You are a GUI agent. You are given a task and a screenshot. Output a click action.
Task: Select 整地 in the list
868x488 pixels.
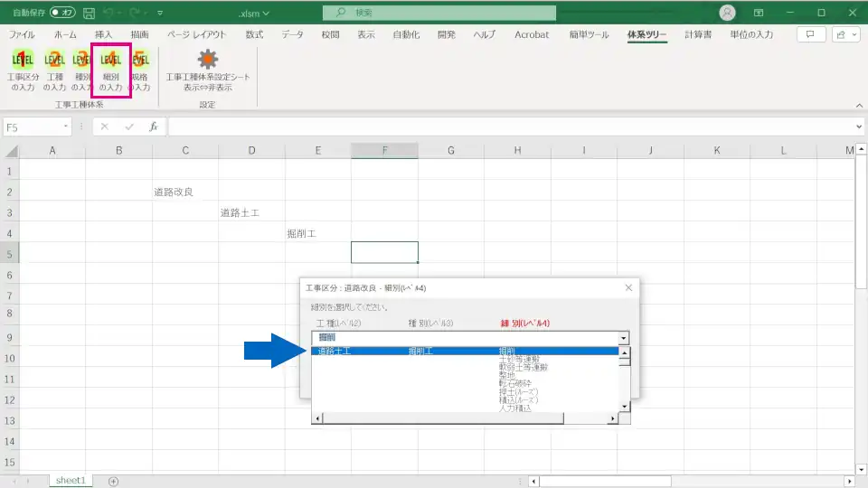[x=506, y=375]
